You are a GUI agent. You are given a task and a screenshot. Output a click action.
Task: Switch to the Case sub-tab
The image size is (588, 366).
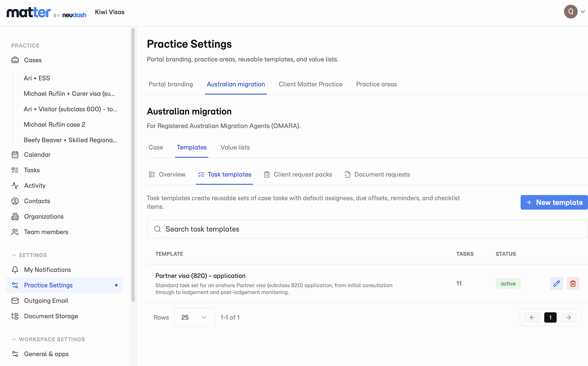click(x=156, y=147)
